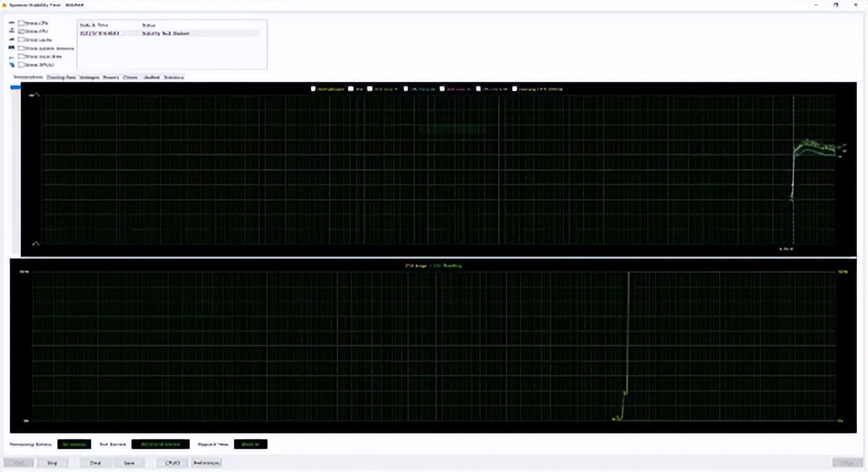Click the Clear button
The width and height of the screenshot is (868, 472).
(96, 463)
